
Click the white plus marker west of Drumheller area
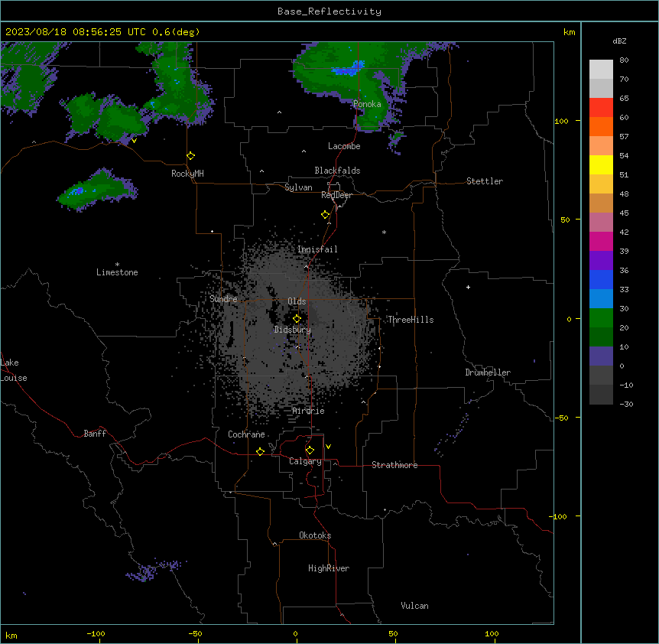tap(468, 287)
